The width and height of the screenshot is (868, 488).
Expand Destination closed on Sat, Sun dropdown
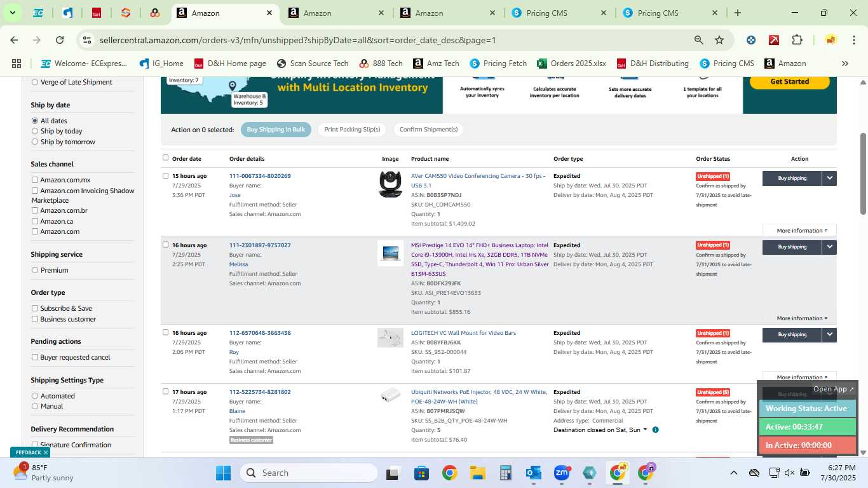600,430
